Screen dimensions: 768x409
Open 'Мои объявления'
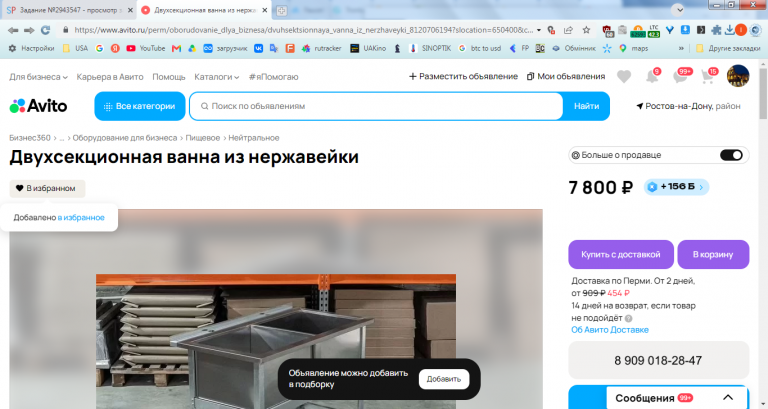point(566,76)
